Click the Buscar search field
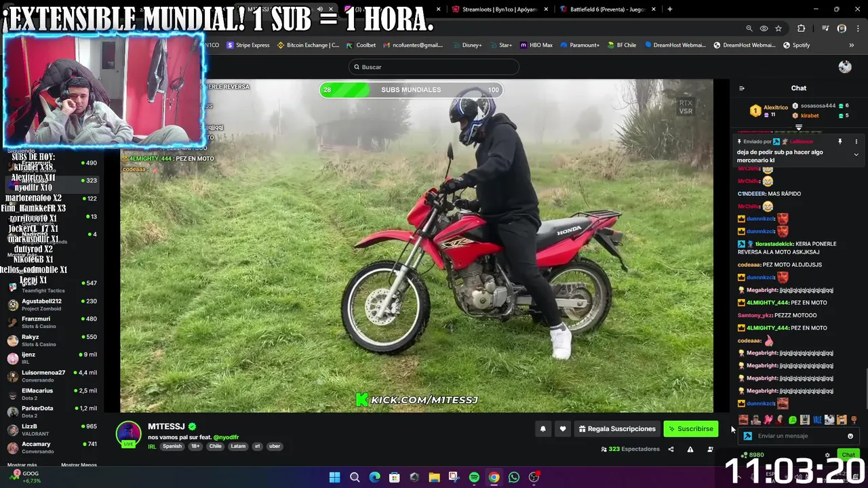The height and width of the screenshot is (488, 868). (x=434, y=66)
